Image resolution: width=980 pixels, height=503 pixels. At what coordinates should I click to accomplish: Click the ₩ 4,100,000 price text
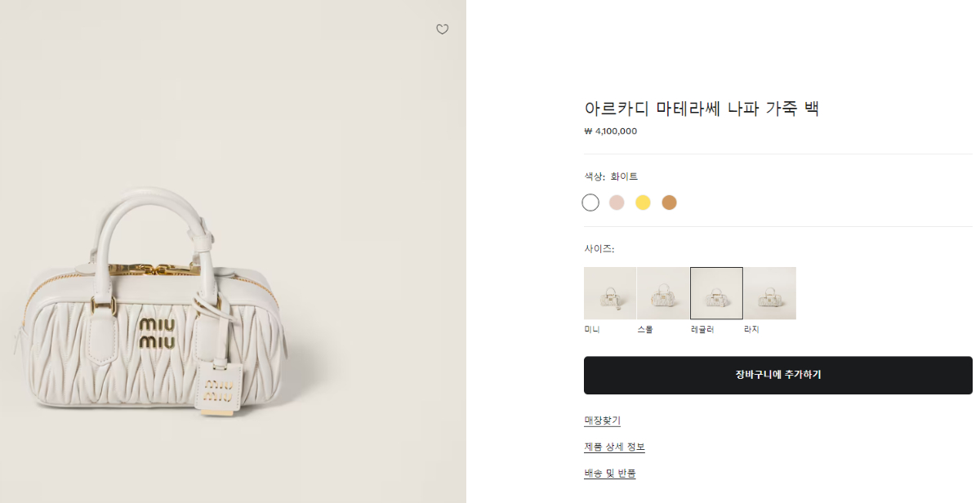point(610,131)
